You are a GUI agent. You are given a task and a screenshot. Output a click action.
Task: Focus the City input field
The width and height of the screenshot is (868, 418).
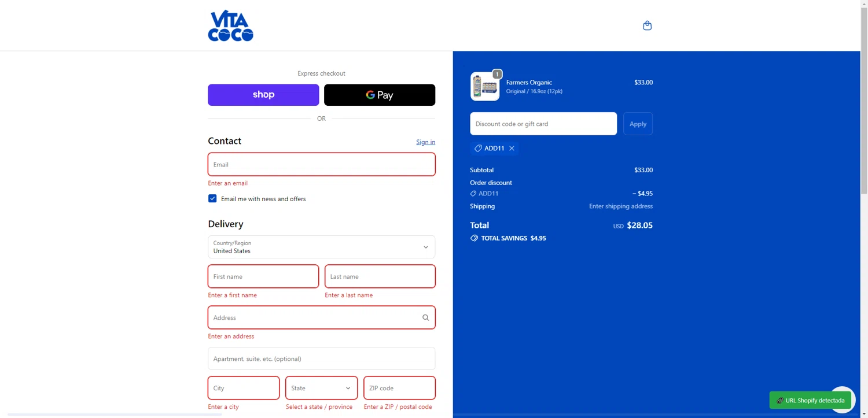(244, 388)
